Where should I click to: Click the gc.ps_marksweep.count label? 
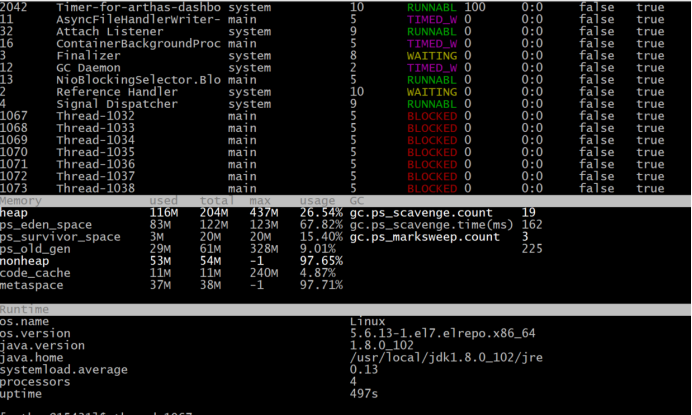424,237
